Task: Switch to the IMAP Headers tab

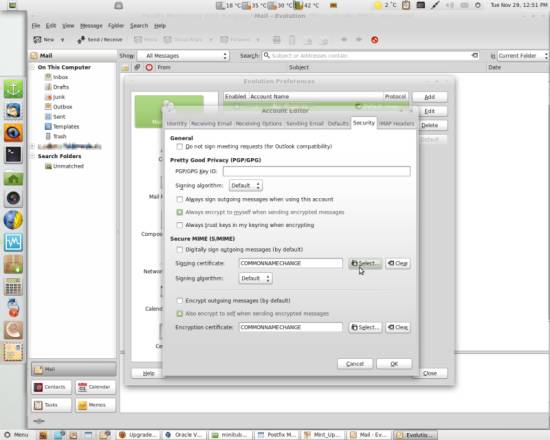Action: coord(397,124)
